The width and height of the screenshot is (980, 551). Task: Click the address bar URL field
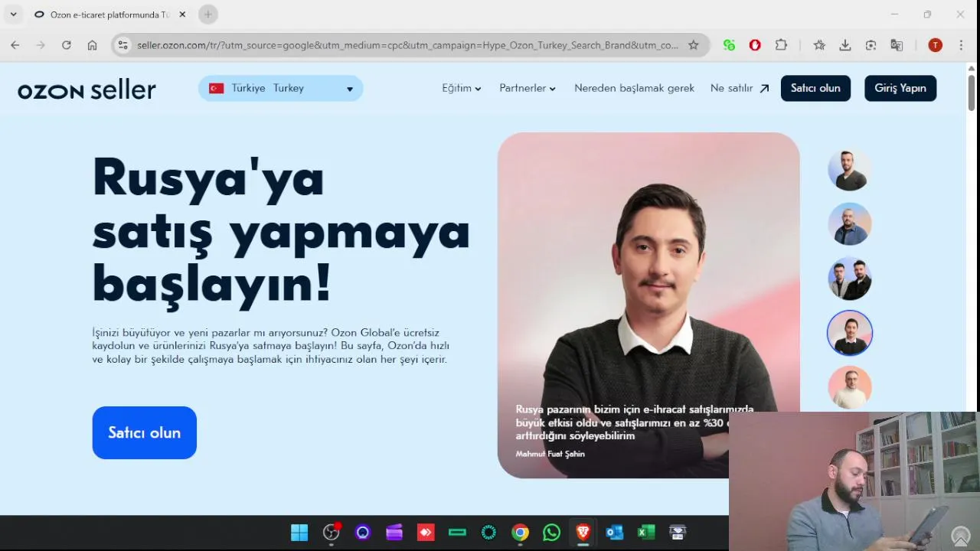(407, 45)
